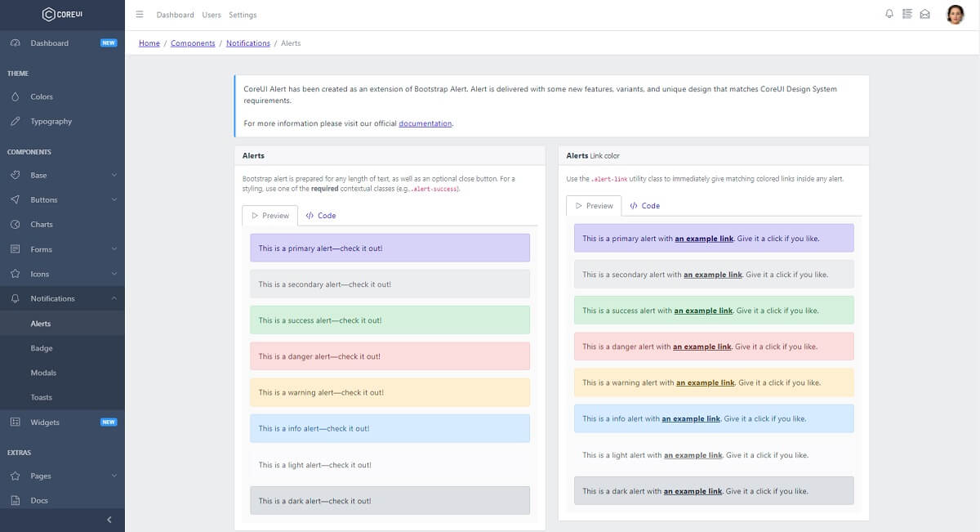Switch to the Code tab in Alerts panel
Screen dimensions: 980x532
point(320,215)
